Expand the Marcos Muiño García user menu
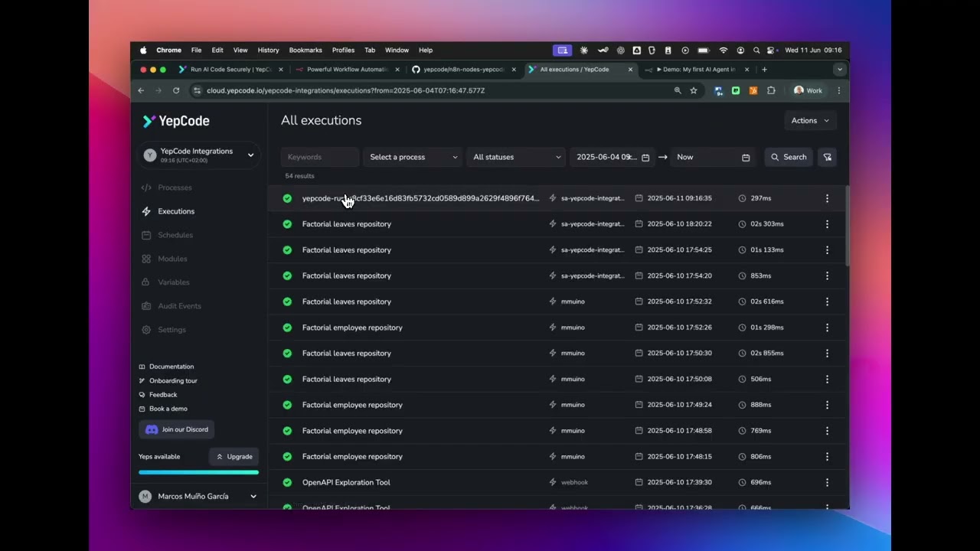Viewport: 980px width, 551px height. pyautogui.click(x=198, y=497)
